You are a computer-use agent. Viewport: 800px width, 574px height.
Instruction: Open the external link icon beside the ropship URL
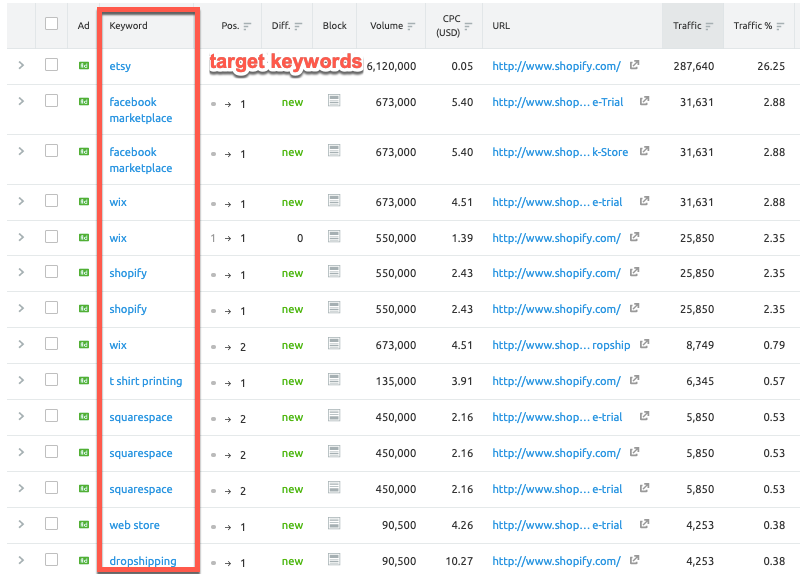644,344
